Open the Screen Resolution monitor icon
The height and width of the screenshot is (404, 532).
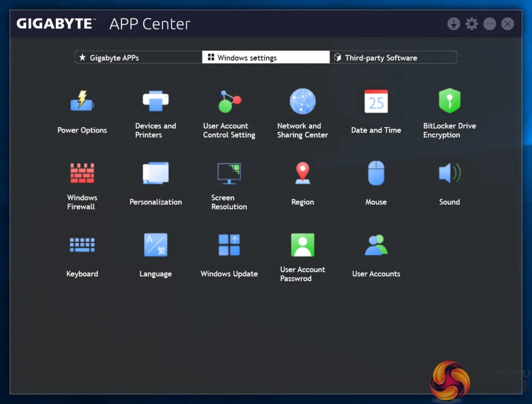(229, 173)
